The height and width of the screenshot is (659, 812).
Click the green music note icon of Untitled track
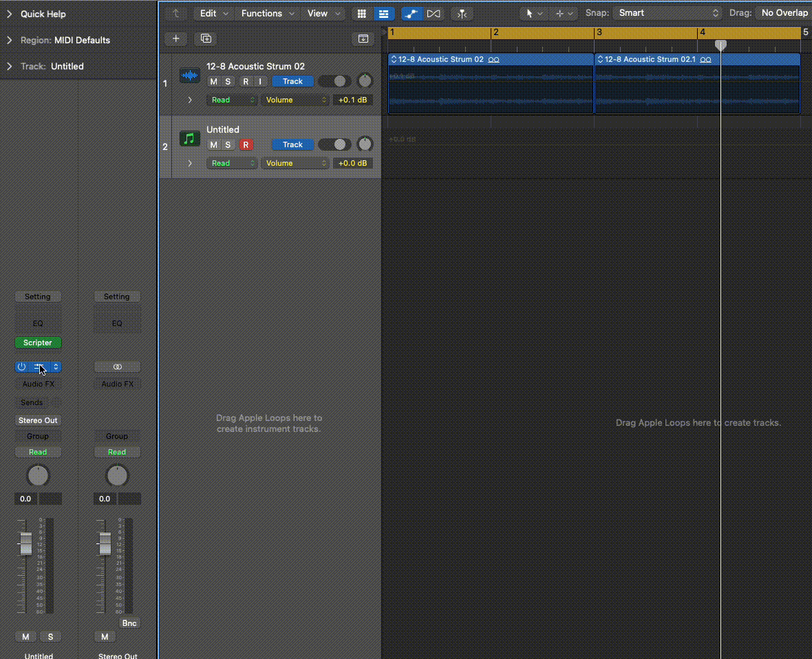(189, 138)
